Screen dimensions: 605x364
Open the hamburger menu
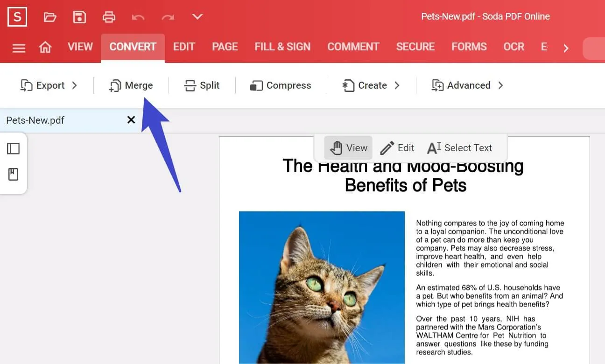(x=18, y=47)
